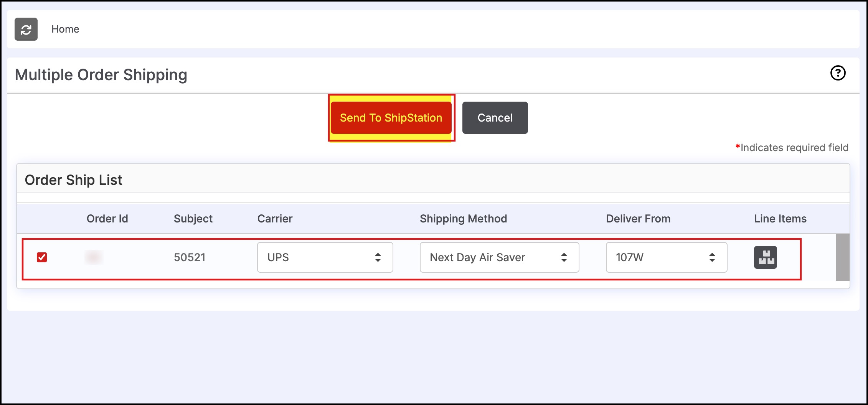Viewport: 868px width, 405px height.
Task: Click the order list vertical scrollbar
Action: coord(842,257)
